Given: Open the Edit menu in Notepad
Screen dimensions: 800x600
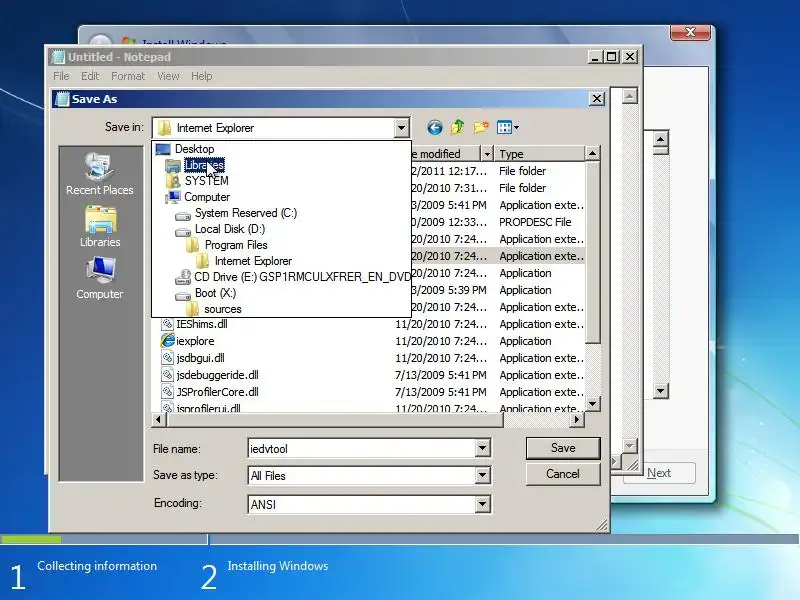Looking at the screenshot, I should tap(90, 76).
